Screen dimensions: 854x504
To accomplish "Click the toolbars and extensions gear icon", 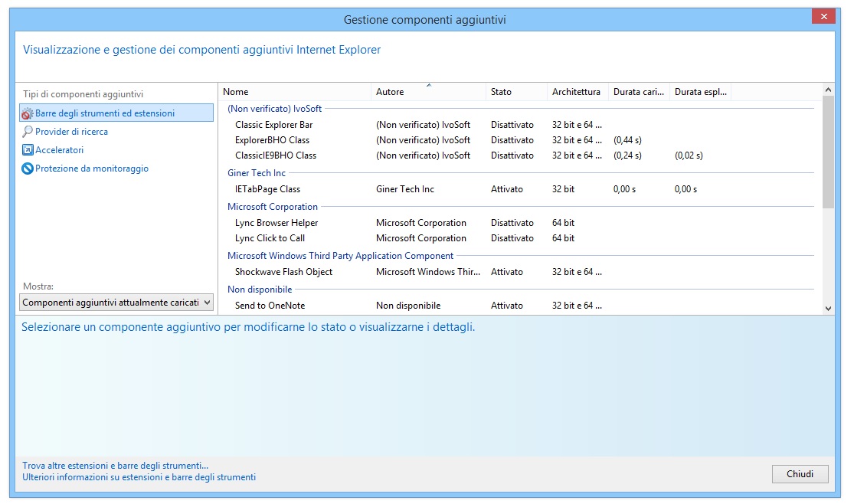I will [28, 113].
